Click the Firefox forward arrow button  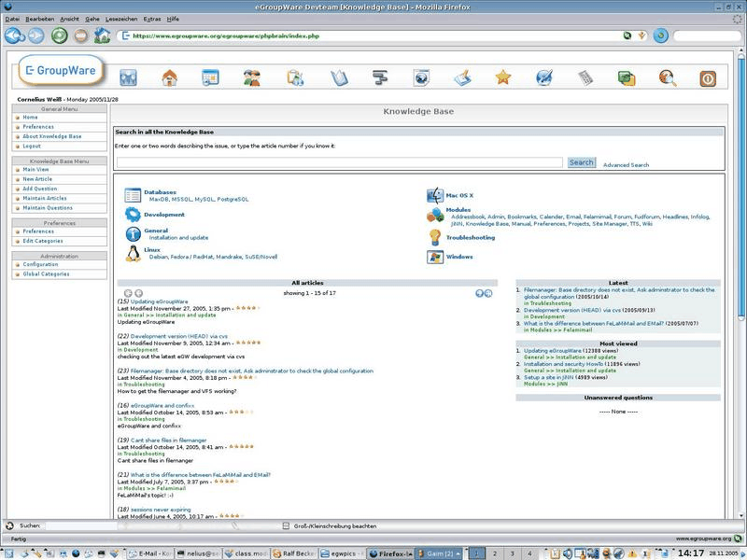tap(35, 35)
